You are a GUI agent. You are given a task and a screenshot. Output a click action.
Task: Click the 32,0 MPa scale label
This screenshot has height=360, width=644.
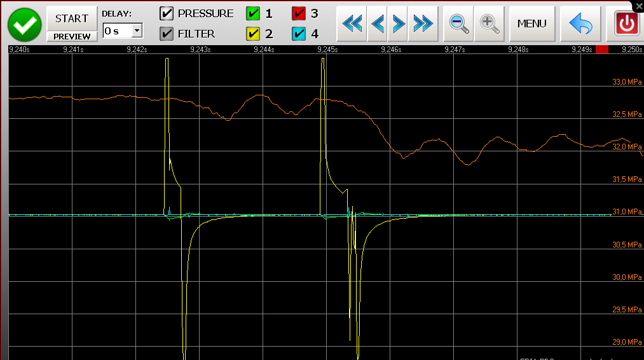click(x=627, y=147)
